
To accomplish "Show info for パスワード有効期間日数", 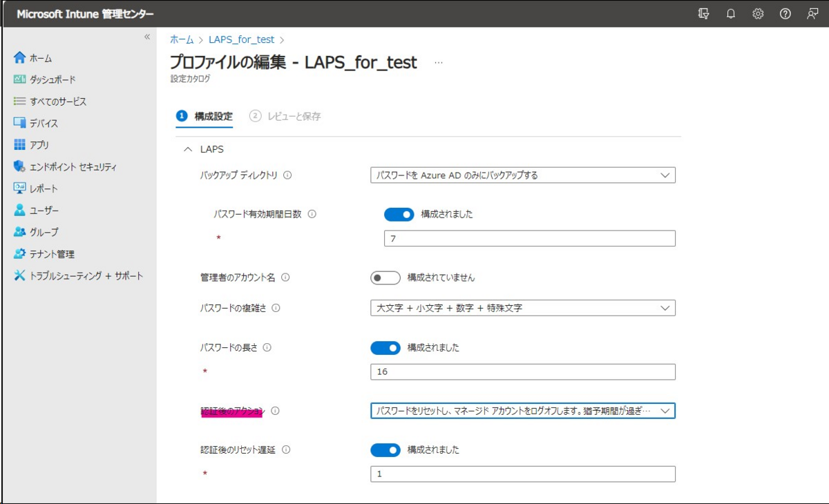I will [312, 214].
